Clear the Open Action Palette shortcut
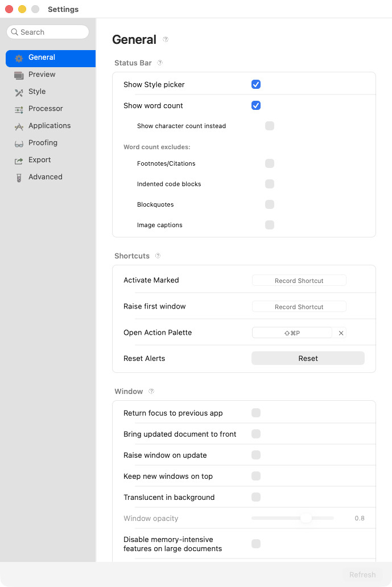 point(341,333)
